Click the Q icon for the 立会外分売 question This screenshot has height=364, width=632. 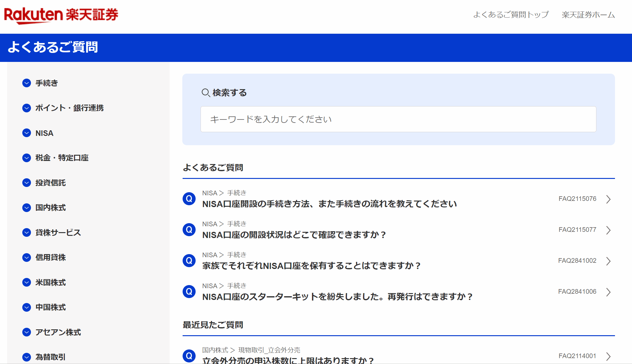pyautogui.click(x=189, y=356)
